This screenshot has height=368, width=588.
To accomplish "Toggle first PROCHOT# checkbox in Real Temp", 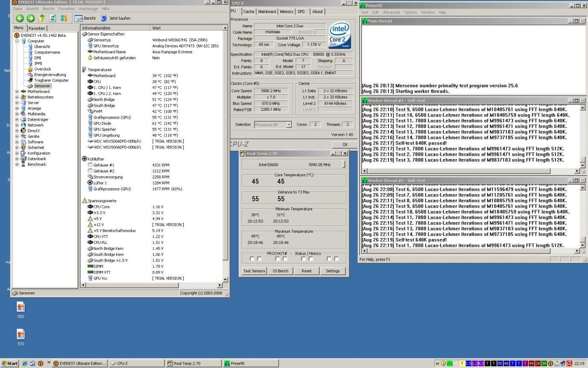I will pyautogui.click(x=252, y=259).
